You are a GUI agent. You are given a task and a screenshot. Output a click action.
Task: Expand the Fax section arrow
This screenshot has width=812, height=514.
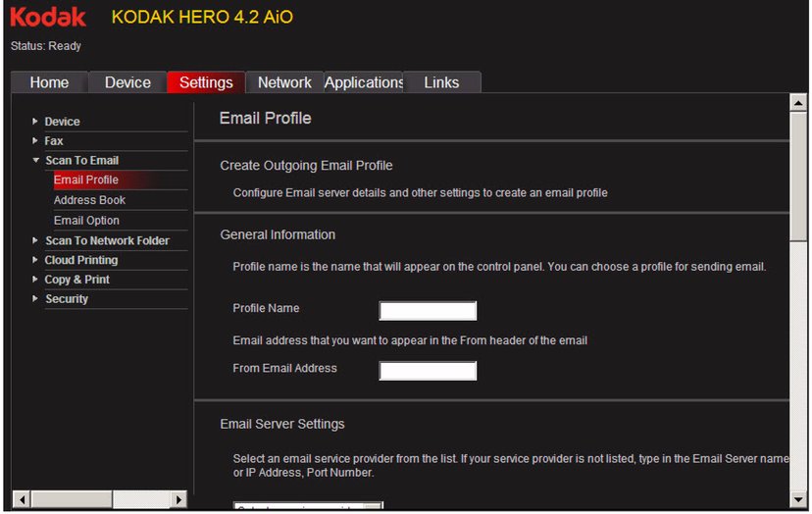point(35,141)
